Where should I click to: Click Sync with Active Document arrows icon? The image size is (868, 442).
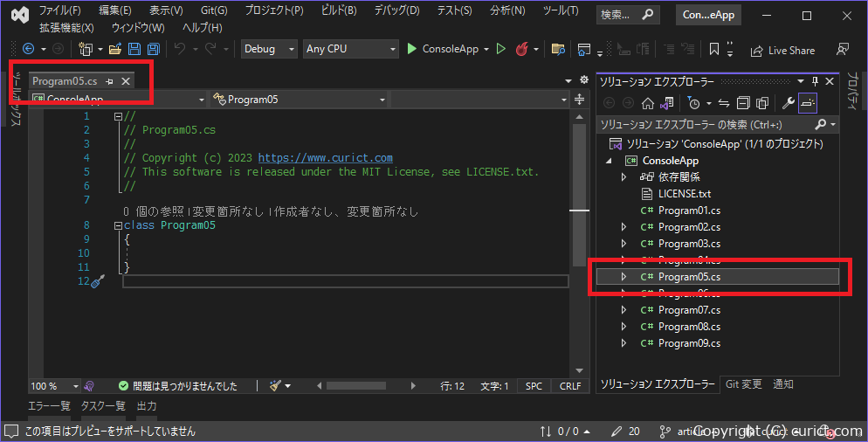pyautogui.click(x=724, y=103)
